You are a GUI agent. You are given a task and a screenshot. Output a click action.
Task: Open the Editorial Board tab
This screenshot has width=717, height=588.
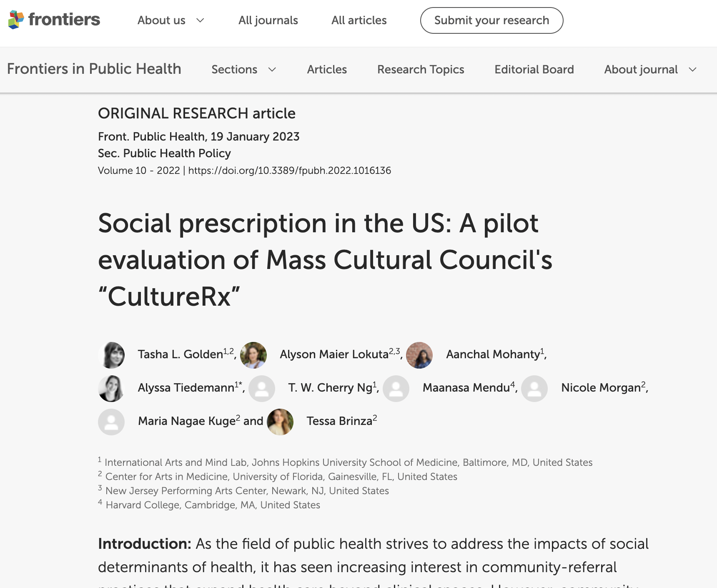534,69
